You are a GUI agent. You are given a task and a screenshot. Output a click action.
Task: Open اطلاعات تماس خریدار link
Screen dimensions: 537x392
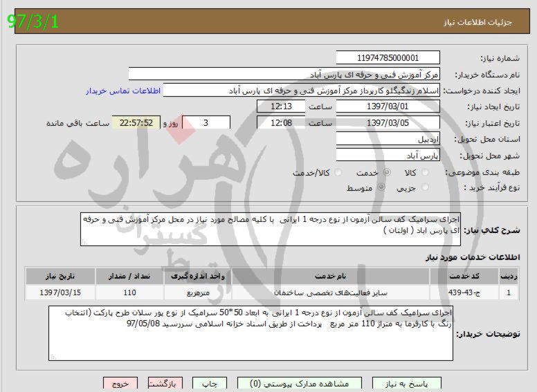pyautogui.click(x=123, y=91)
